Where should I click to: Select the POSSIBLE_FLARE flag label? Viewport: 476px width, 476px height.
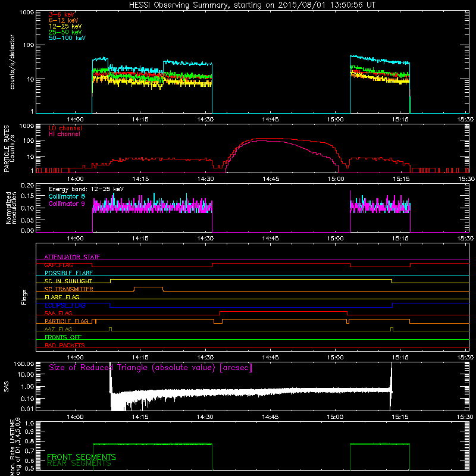pos(68,273)
